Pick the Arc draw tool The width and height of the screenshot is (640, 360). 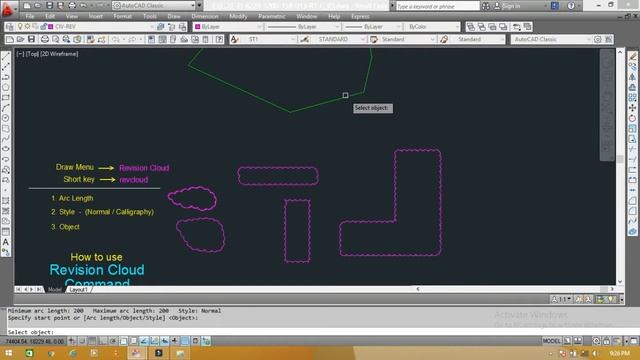coord(6,108)
